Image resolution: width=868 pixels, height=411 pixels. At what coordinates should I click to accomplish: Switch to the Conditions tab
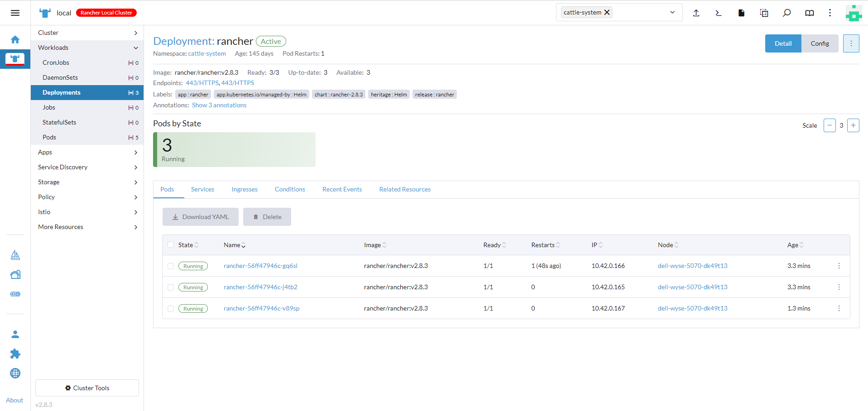click(290, 189)
